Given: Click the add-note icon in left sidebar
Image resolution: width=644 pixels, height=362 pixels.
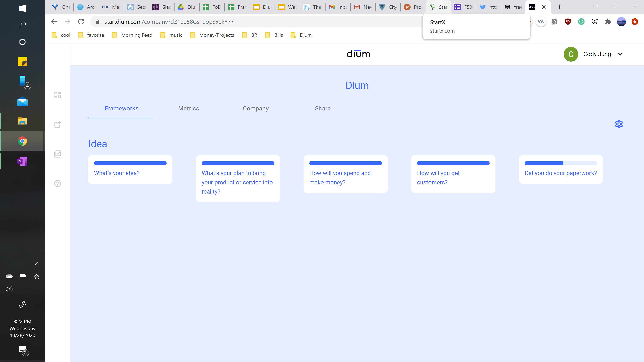Looking at the screenshot, I should tap(58, 124).
